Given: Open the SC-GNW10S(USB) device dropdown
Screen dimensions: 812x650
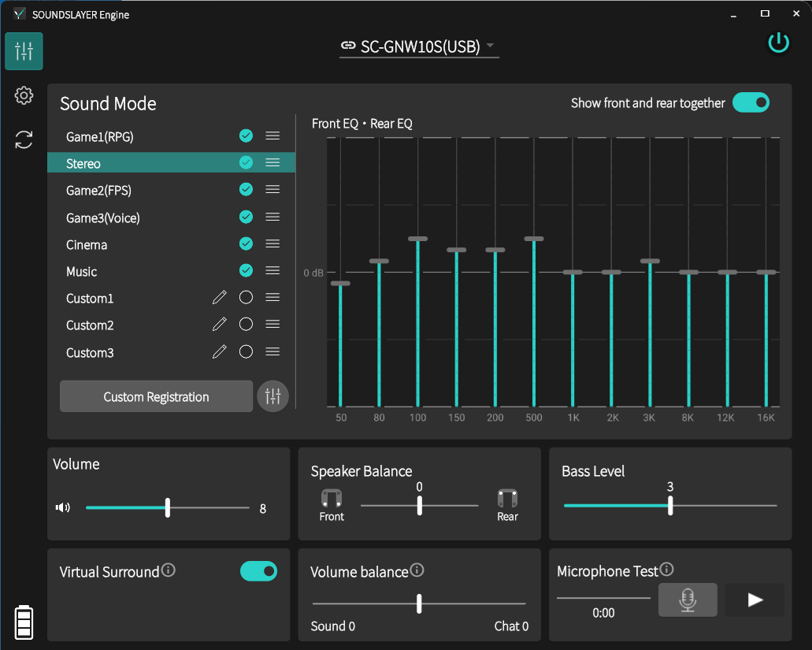Looking at the screenshot, I should 419,46.
